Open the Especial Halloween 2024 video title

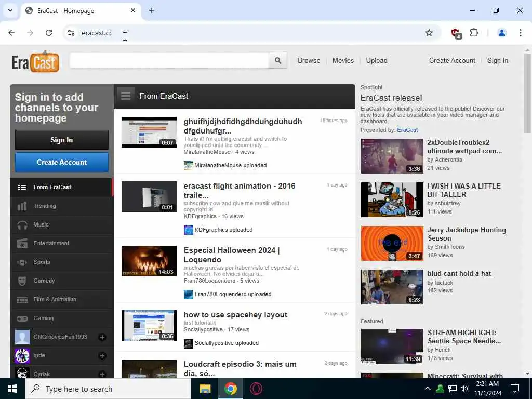[231, 255]
